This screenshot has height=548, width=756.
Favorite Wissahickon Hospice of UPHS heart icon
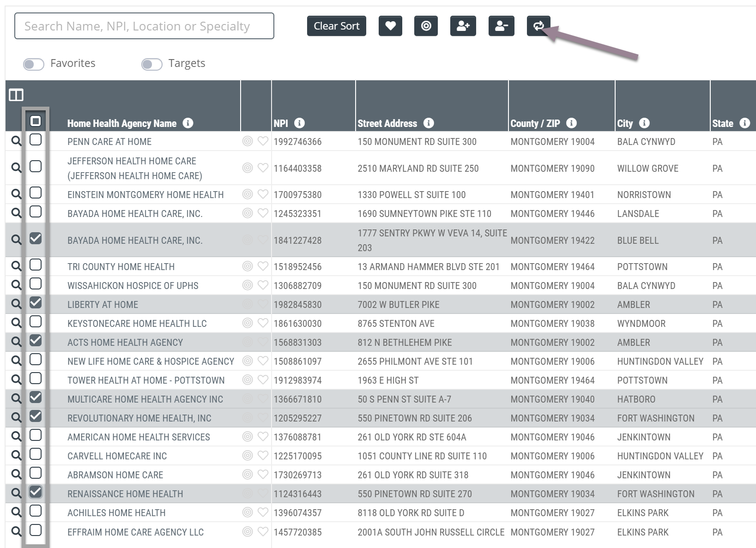(263, 285)
